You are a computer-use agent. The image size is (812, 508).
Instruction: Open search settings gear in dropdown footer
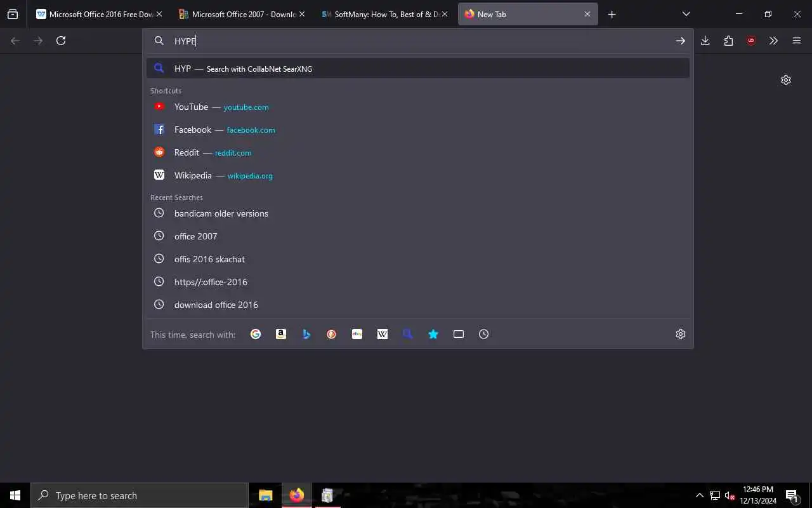pos(681,334)
